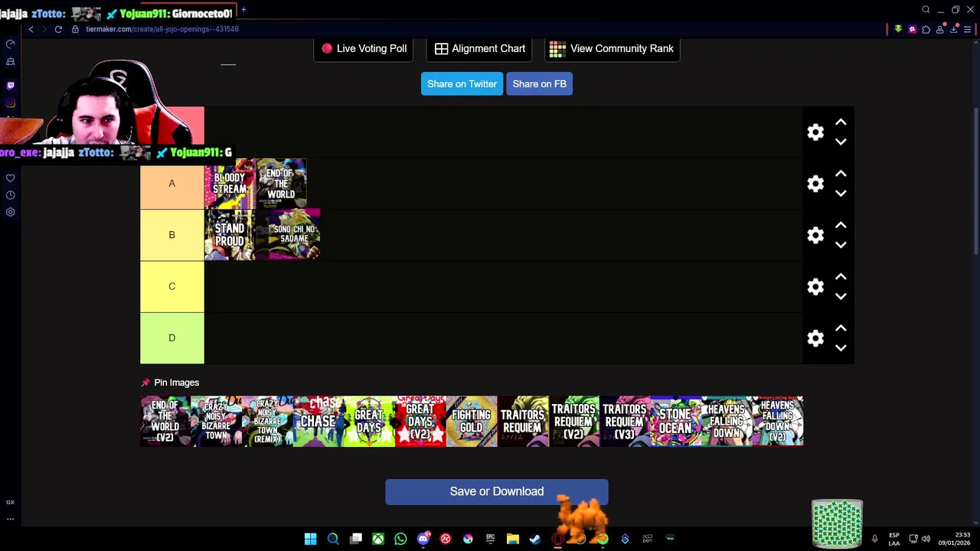The height and width of the screenshot is (551, 980).
Task: Move tier D row up
Action: click(x=841, y=328)
